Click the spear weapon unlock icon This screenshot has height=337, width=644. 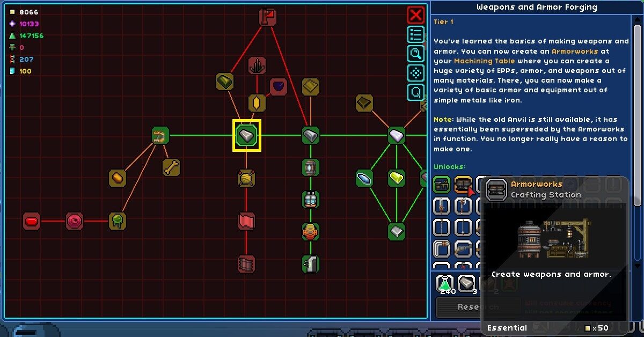tap(463, 228)
